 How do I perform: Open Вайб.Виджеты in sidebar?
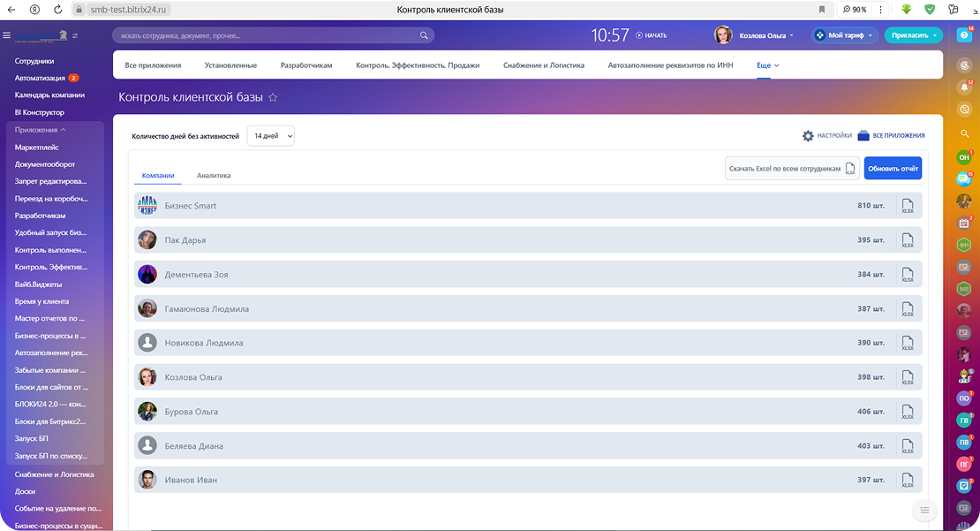pos(38,284)
